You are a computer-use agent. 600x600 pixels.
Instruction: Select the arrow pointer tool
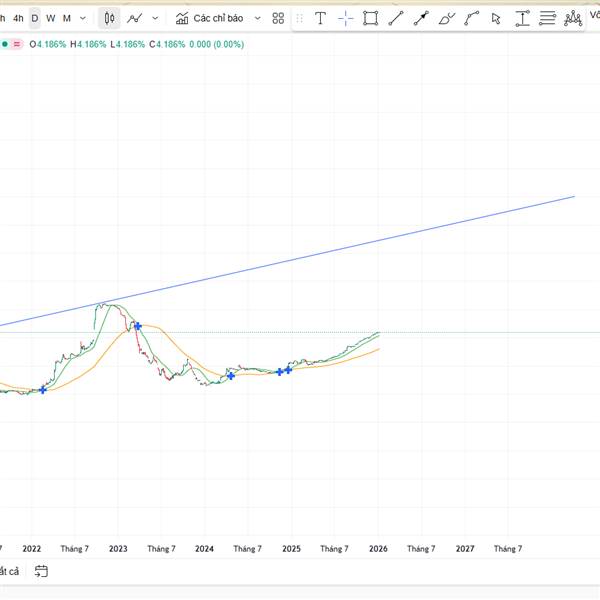point(496,18)
